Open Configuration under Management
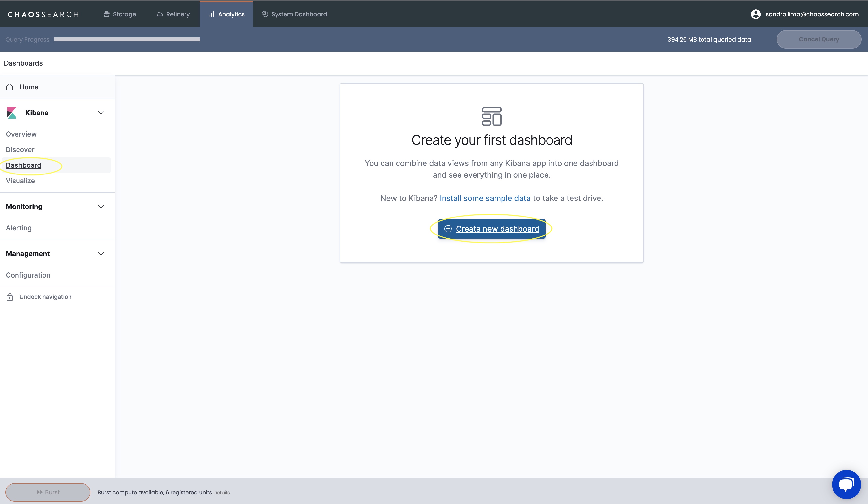Viewport: 868px width, 504px height. 28,275
